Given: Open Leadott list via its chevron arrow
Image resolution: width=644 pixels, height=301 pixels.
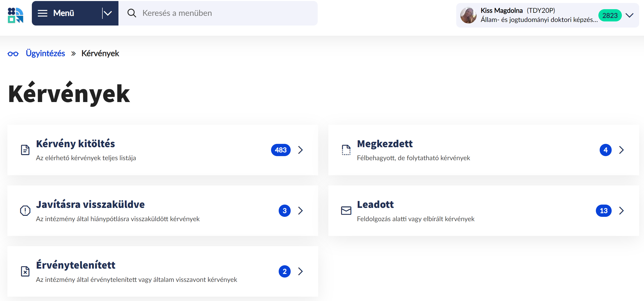Looking at the screenshot, I should [622, 211].
